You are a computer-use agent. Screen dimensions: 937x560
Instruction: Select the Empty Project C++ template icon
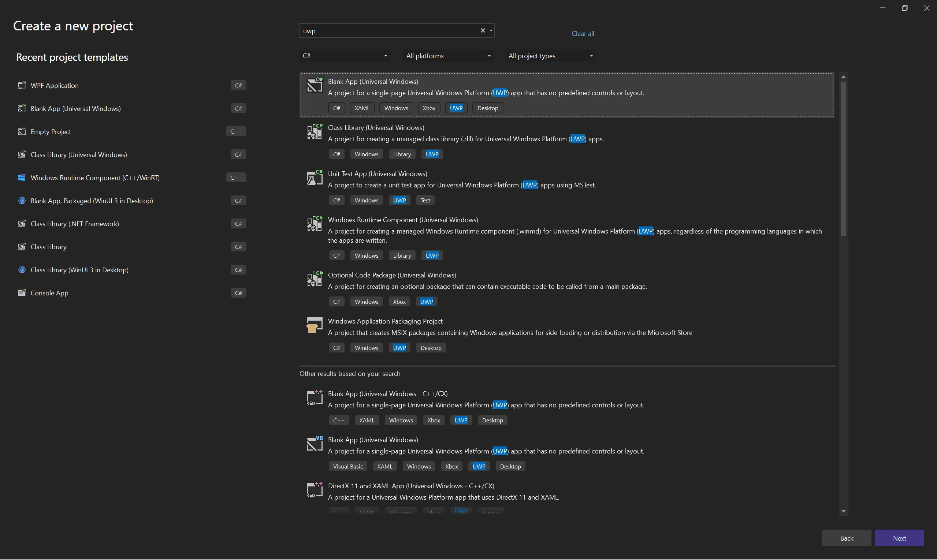pyautogui.click(x=22, y=131)
